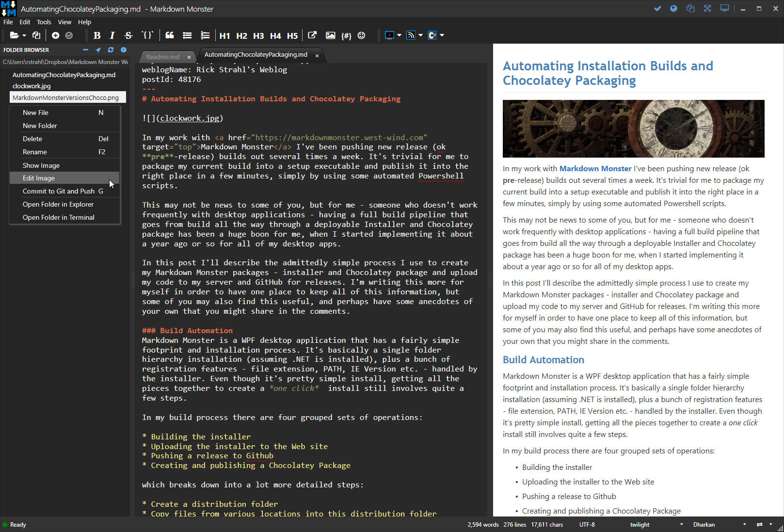Insert a numbered list
784x532 pixels.
coord(205,35)
